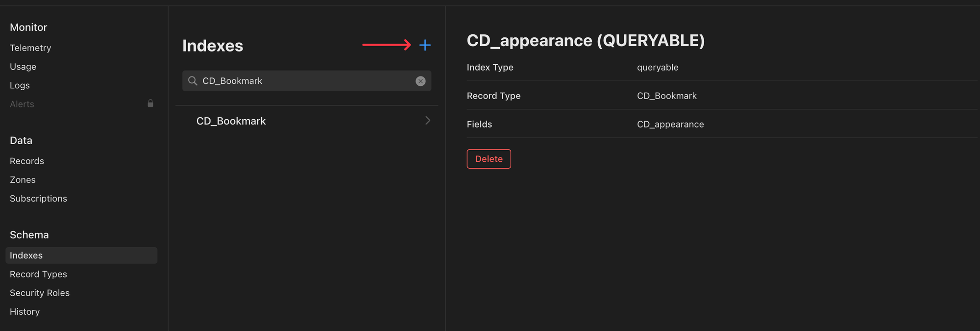Go to Logs in the sidebar
980x331 pixels.
(20, 85)
